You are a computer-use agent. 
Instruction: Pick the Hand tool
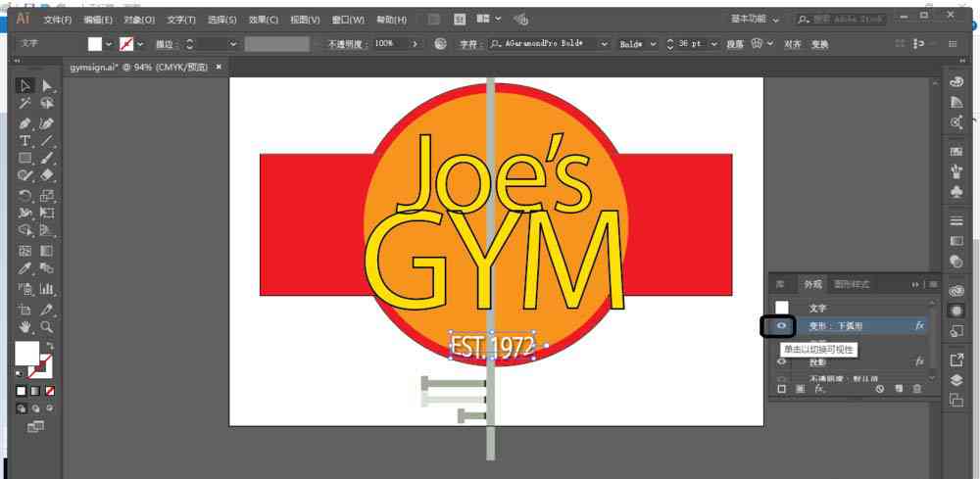(x=25, y=326)
